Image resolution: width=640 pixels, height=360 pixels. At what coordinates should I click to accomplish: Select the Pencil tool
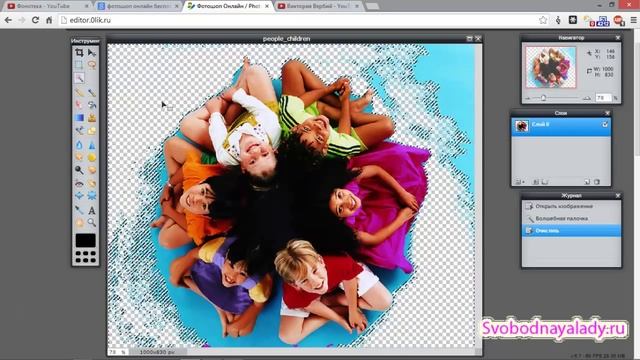click(79, 93)
